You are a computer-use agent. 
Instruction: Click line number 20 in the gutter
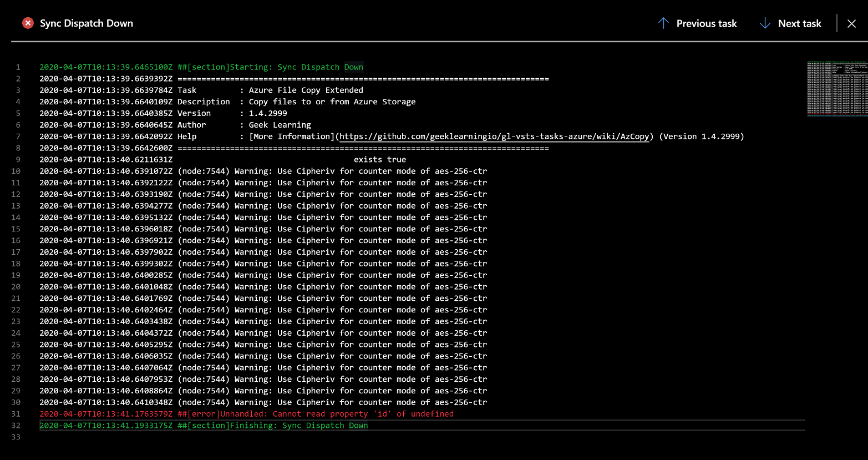tap(16, 286)
